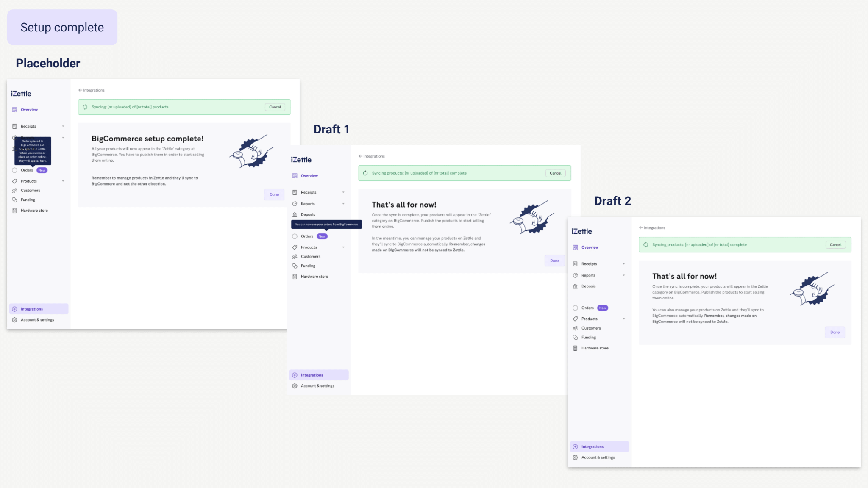
Task: Toggle the sync progress cancel control
Action: [x=274, y=107]
